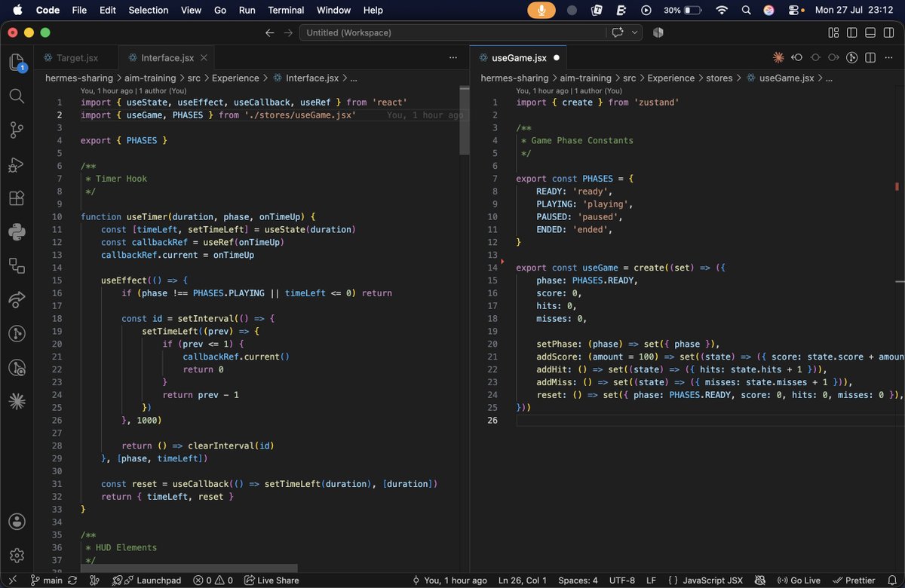Change end of line sequence LF
Image resolution: width=905 pixels, height=588 pixels.
pos(651,580)
